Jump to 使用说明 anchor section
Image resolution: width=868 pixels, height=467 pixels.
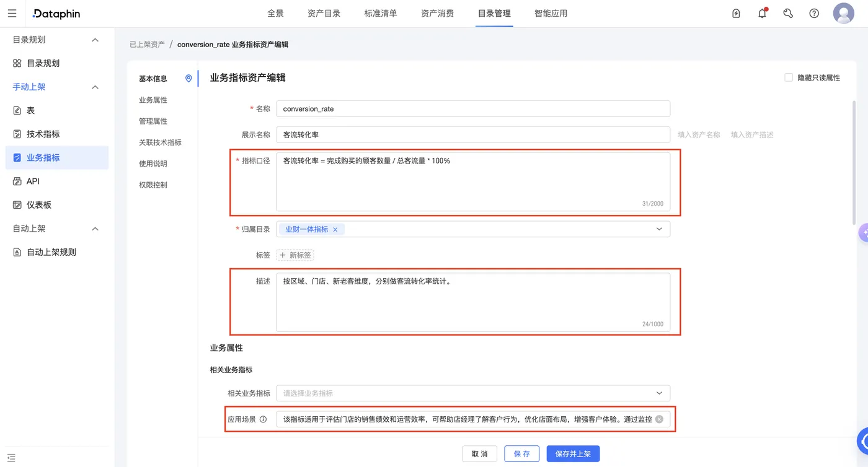(x=153, y=164)
